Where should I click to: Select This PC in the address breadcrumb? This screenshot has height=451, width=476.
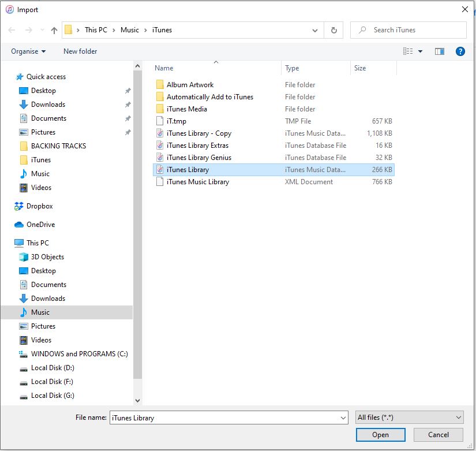point(96,30)
